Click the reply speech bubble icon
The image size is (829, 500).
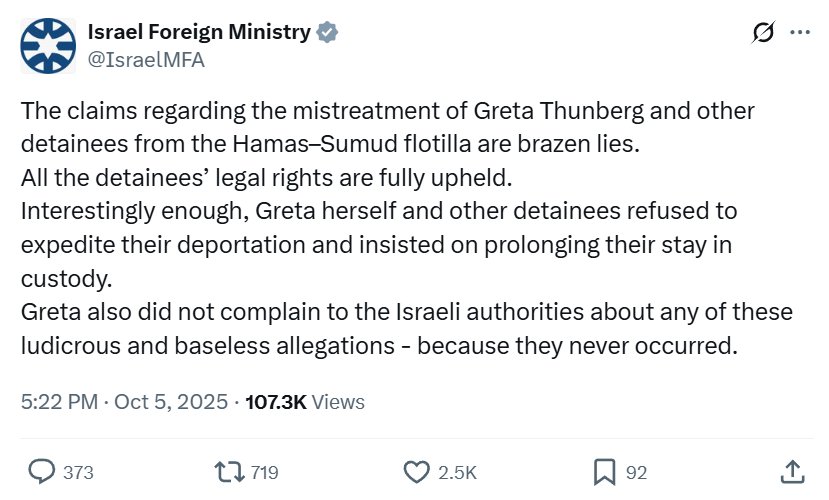(x=41, y=472)
